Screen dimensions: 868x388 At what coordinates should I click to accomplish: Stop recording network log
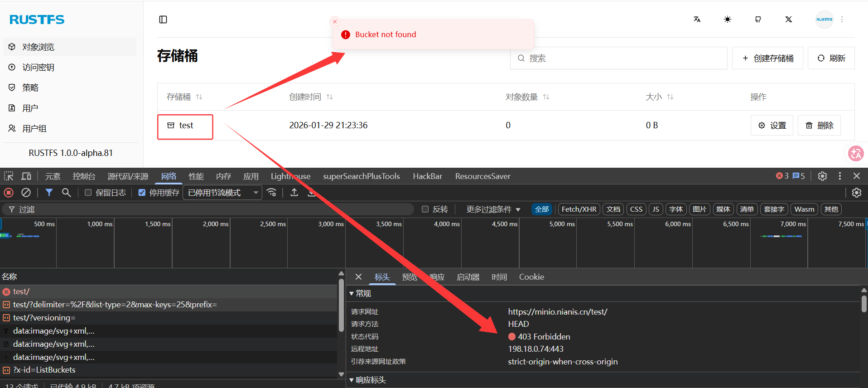point(9,193)
